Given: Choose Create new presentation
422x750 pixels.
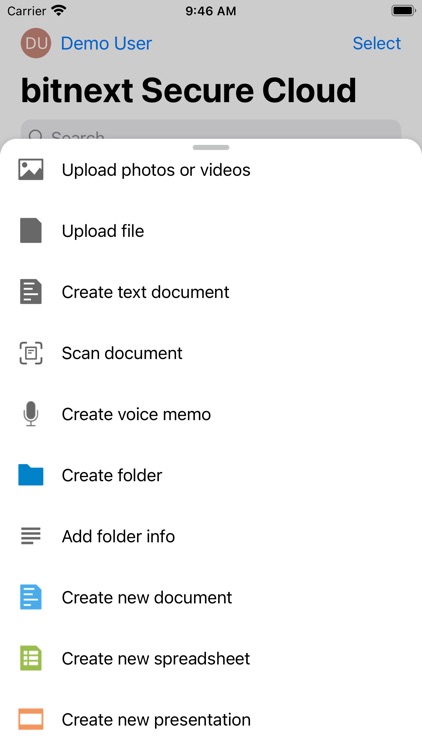Looking at the screenshot, I should click(156, 719).
